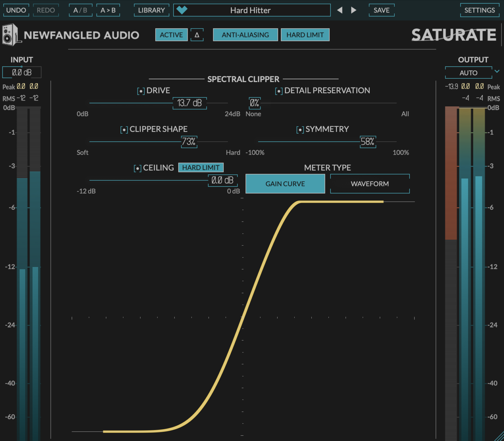Favorite the Hard Hitter preset with the heart icon
Image resolution: width=504 pixels, height=441 pixels.
point(182,10)
